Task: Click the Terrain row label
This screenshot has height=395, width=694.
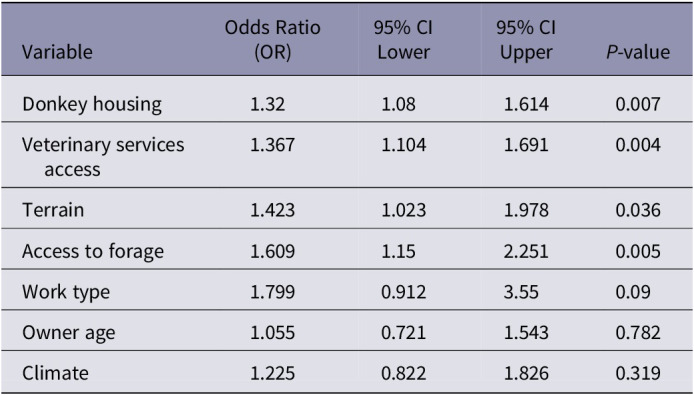Action: [53, 209]
